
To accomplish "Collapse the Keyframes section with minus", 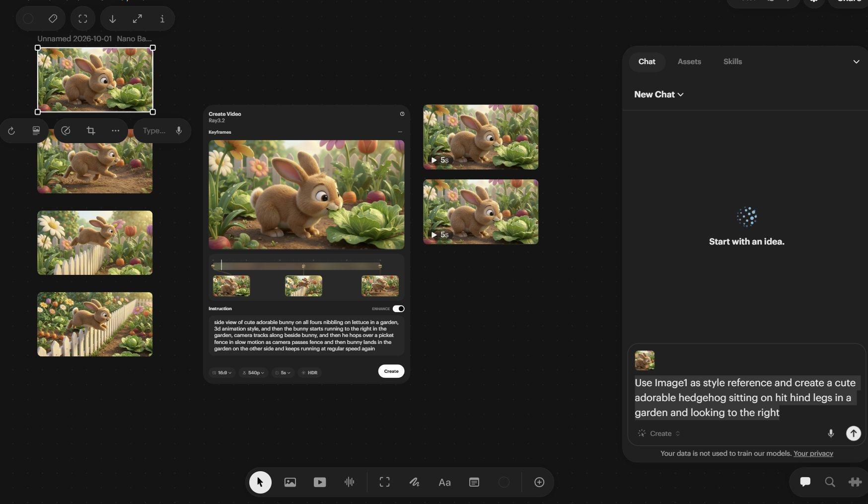I will point(400,132).
